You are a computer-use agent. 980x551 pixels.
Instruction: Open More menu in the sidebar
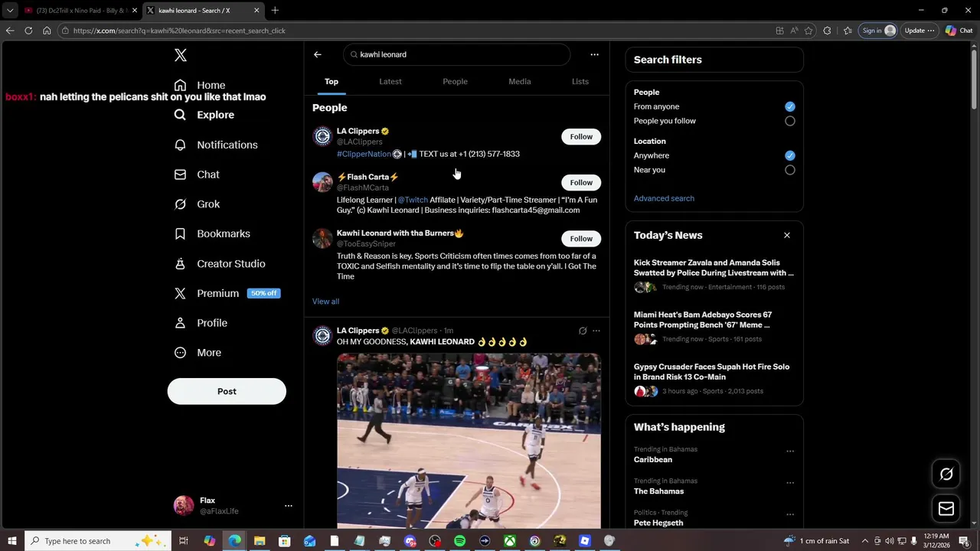tap(198, 353)
